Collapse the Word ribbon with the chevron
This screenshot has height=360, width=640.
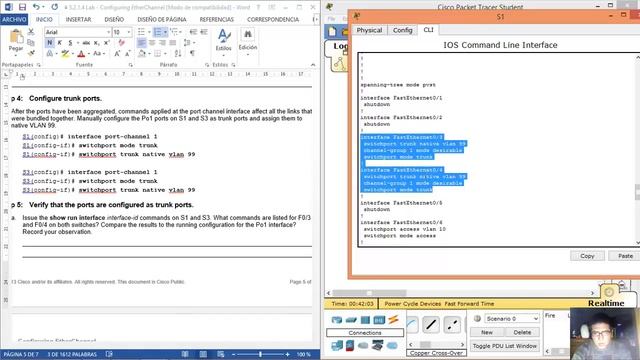coord(313,65)
